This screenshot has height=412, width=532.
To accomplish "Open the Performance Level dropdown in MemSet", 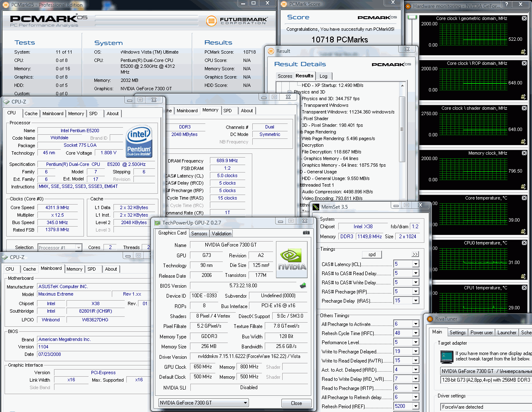I will (x=416, y=342).
